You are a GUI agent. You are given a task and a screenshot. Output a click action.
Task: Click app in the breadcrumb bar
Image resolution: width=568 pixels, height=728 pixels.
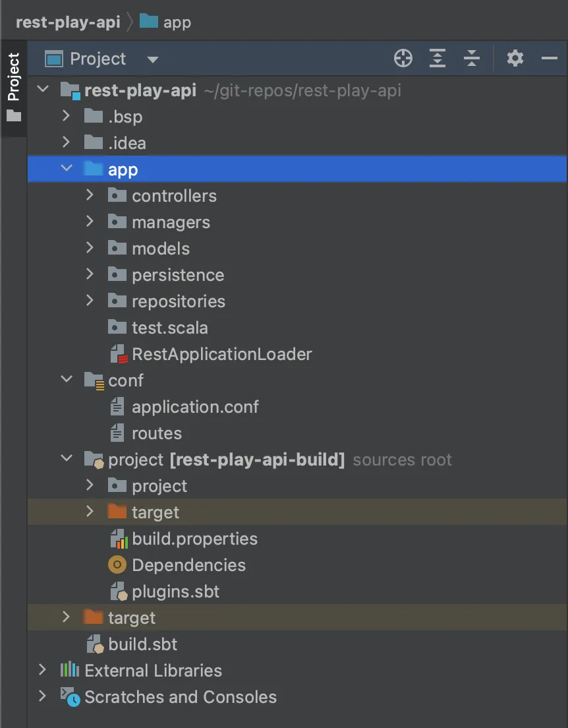click(174, 22)
